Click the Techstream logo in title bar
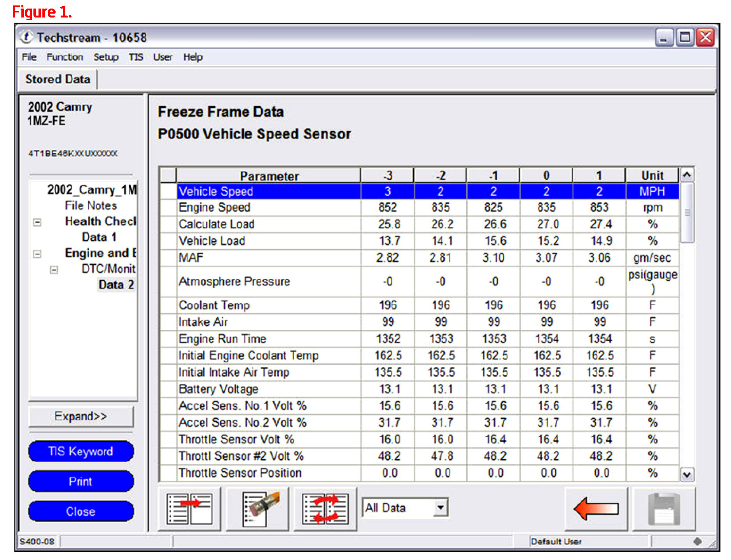This screenshot has width=731, height=560. tap(26, 37)
